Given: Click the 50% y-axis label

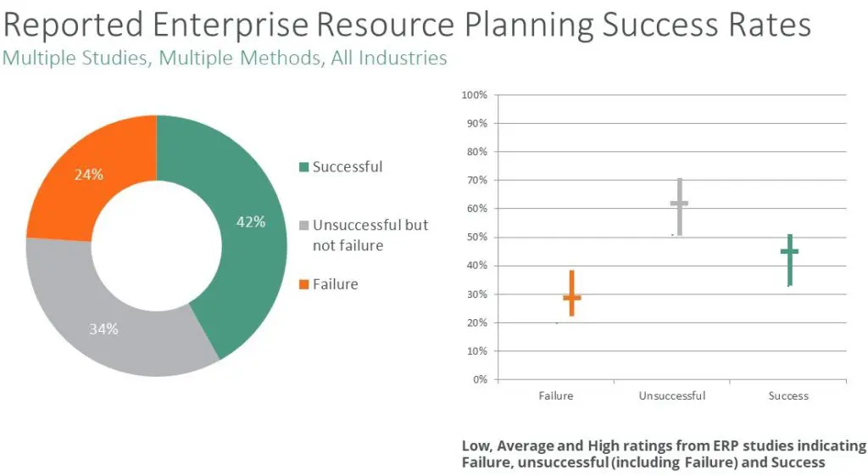Looking at the screenshot, I should coord(476,238).
